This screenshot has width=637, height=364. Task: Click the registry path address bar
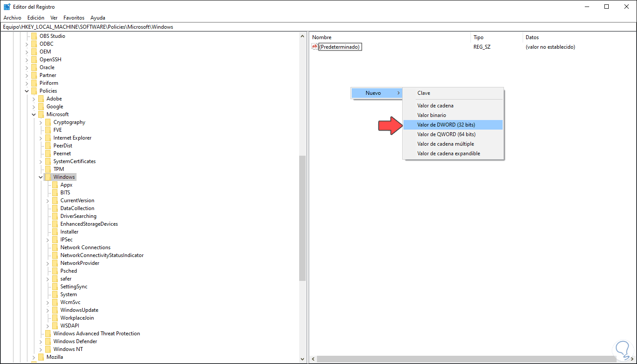click(x=318, y=27)
